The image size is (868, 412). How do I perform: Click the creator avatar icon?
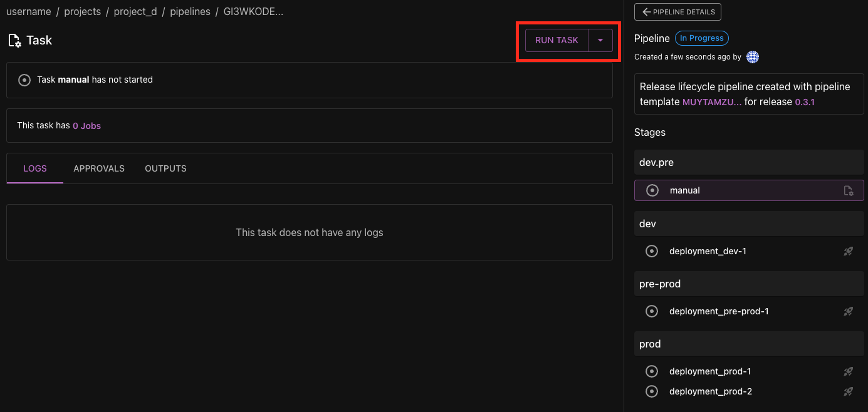(753, 57)
